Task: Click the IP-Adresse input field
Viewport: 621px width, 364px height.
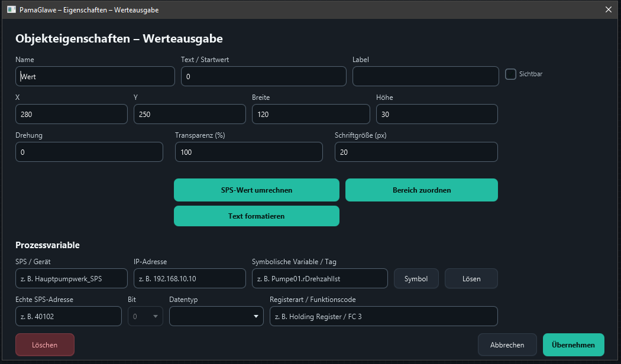Action: (190, 278)
